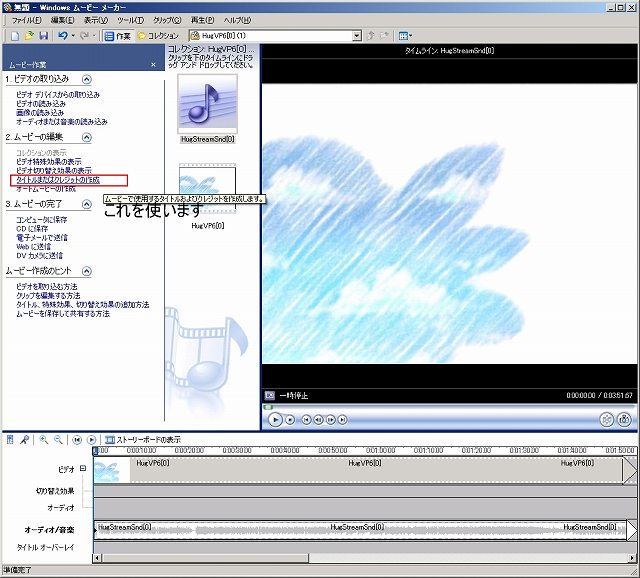Click the CD に保存 link
The image size is (640, 578).
pyautogui.click(x=32, y=229)
